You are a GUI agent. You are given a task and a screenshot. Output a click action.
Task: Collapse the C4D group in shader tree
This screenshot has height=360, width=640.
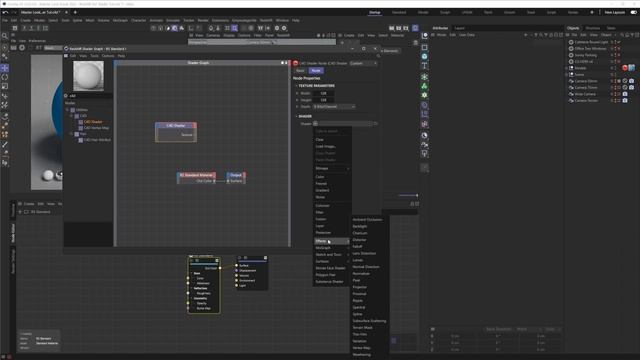coord(71,116)
